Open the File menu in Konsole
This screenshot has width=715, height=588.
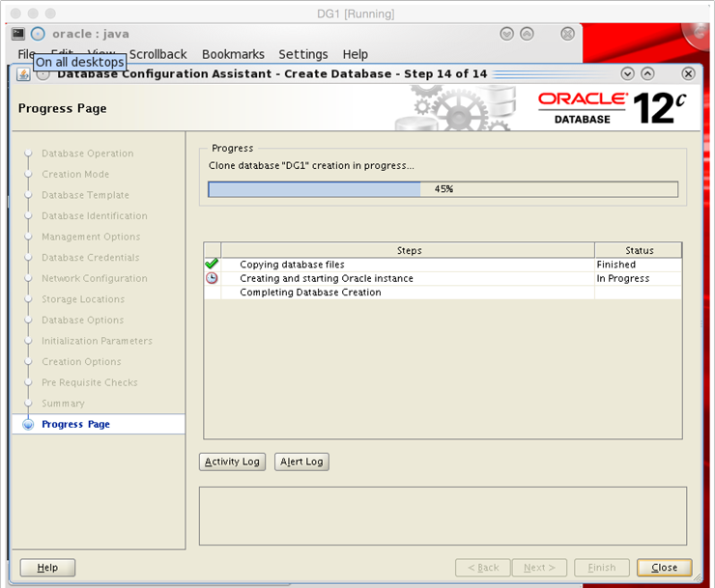coord(26,54)
